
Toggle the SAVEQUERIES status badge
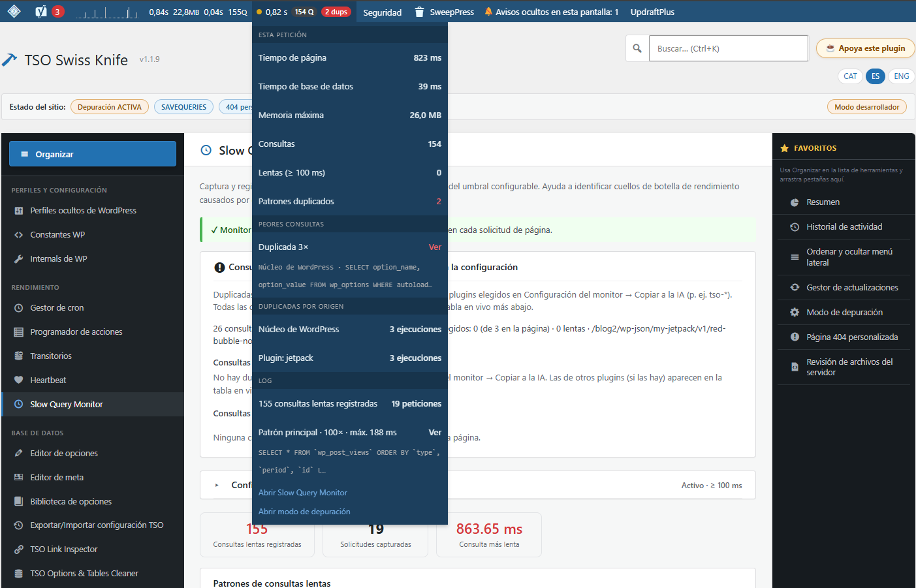(183, 107)
